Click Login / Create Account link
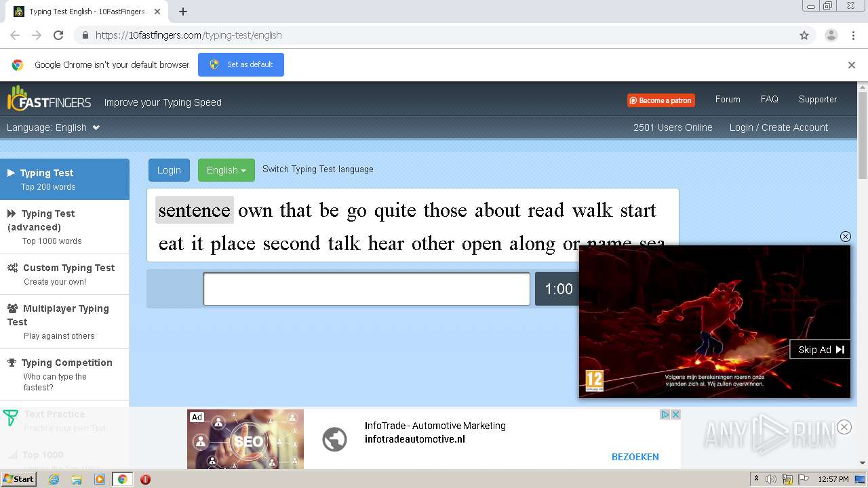Screen dimensions: 868x488 point(778,127)
